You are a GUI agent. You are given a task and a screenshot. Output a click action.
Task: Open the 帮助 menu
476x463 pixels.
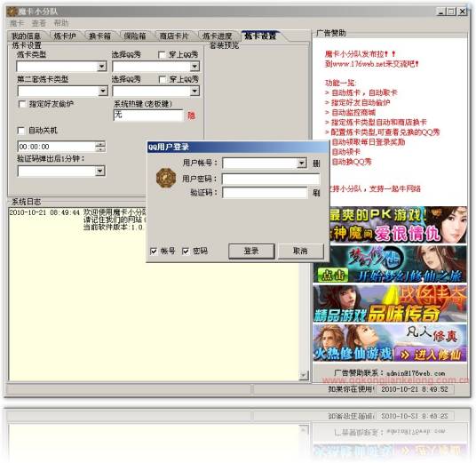click(x=61, y=23)
